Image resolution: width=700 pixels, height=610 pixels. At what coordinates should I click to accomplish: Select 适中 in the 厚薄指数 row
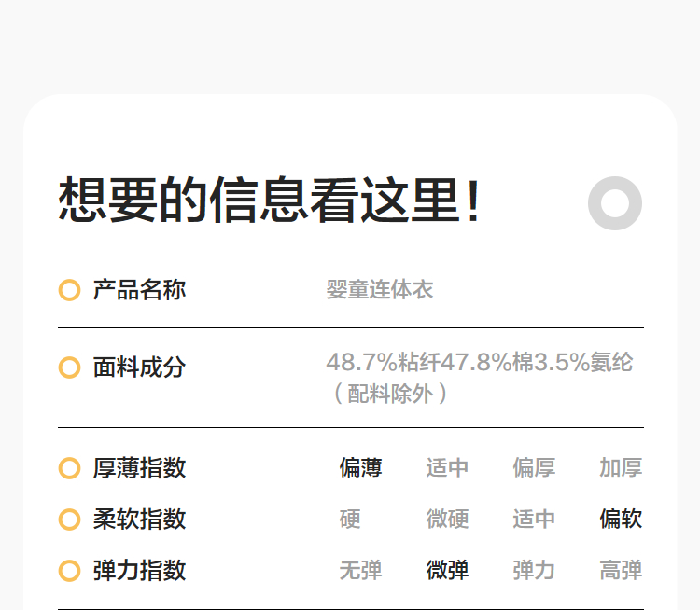tap(447, 467)
